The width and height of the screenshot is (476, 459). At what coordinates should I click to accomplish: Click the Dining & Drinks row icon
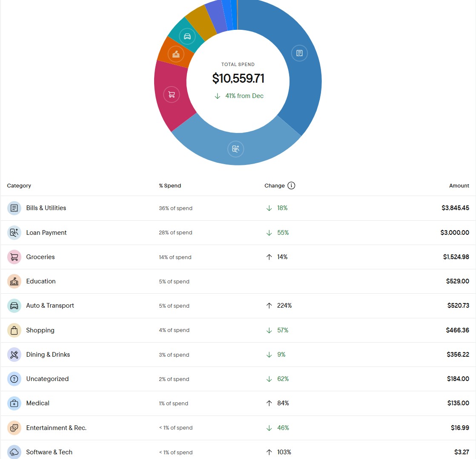(14, 355)
